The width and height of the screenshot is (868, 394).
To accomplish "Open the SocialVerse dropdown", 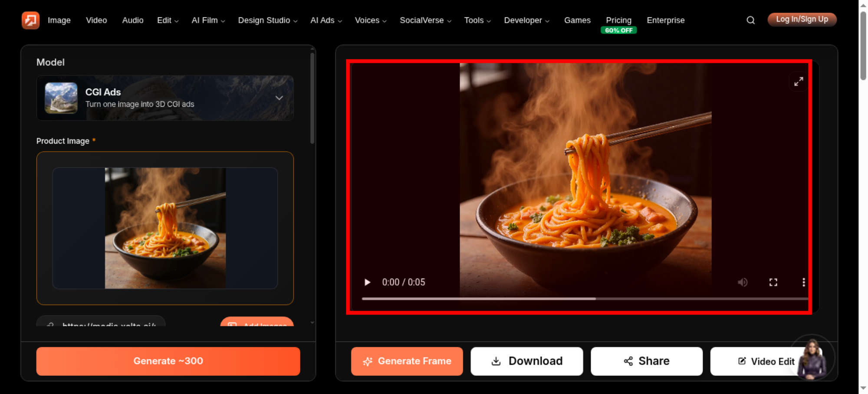I will pyautogui.click(x=425, y=20).
